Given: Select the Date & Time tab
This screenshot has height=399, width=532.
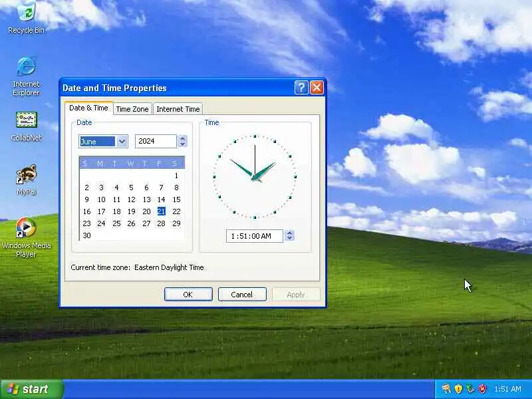Looking at the screenshot, I should pos(88,108).
